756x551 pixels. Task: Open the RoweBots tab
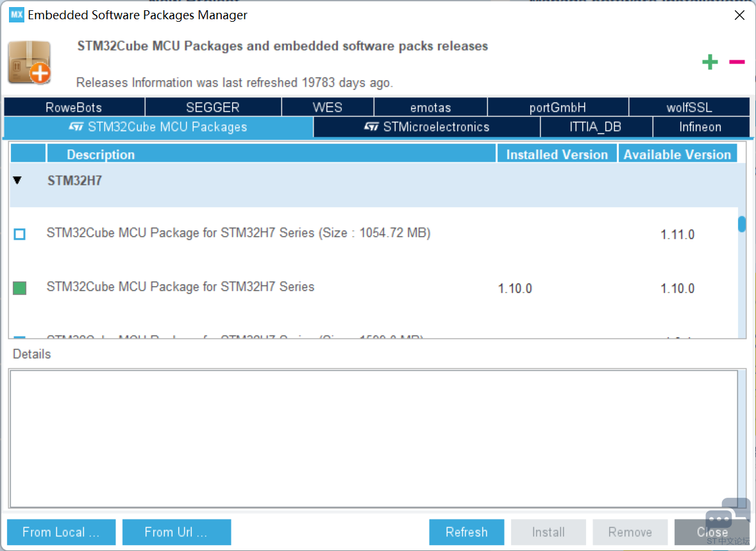point(74,107)
